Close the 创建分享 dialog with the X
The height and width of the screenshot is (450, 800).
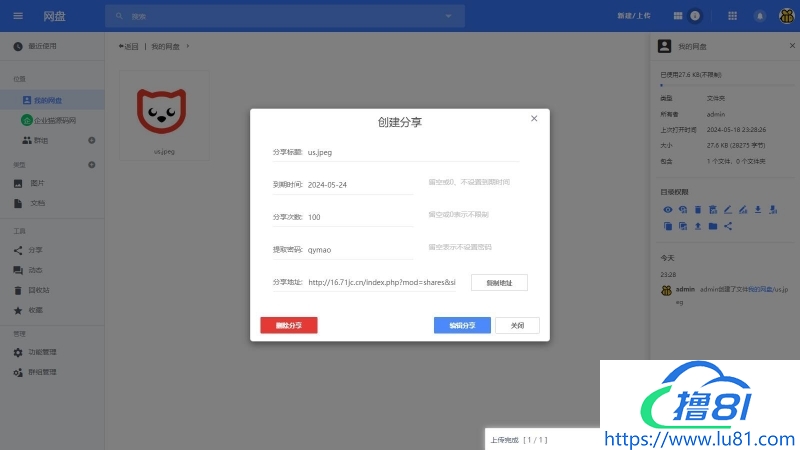534,119
